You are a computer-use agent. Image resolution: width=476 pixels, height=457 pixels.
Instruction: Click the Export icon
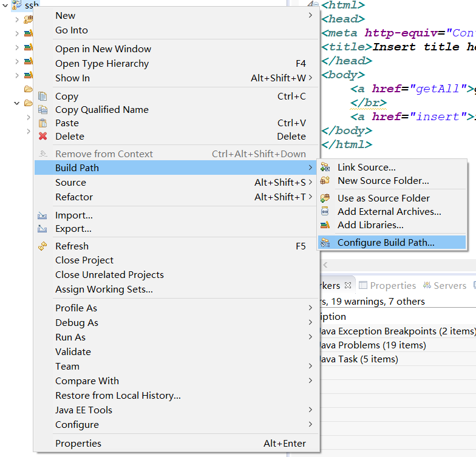(42, 228)
